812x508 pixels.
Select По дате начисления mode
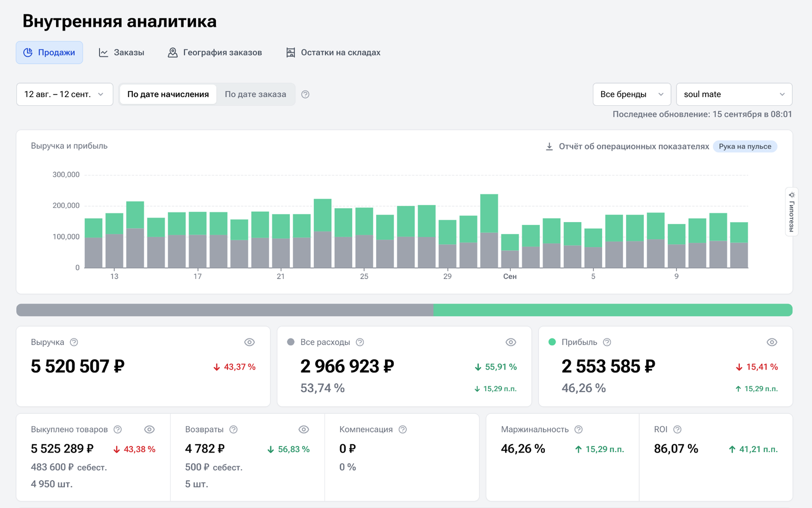point(168,94)
